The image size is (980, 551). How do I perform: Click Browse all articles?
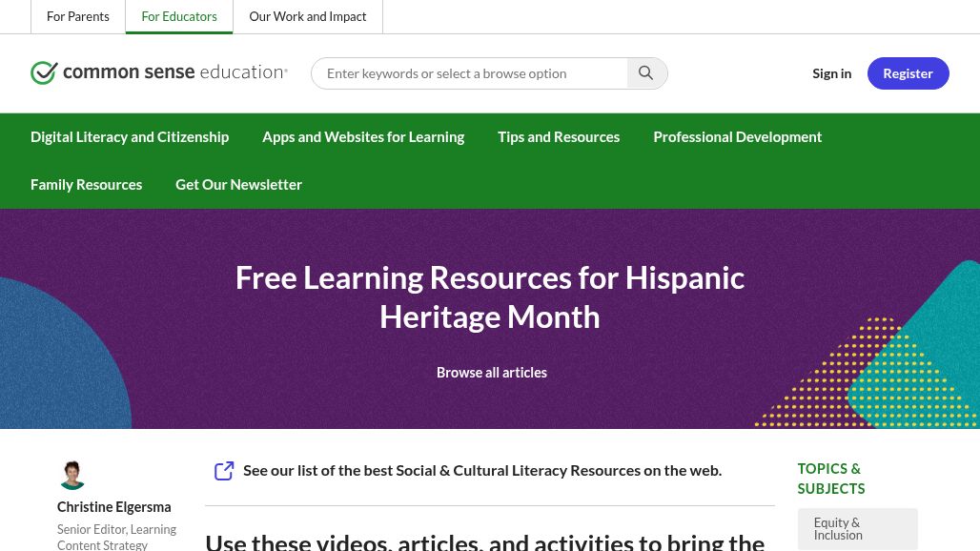coord(491,372)
